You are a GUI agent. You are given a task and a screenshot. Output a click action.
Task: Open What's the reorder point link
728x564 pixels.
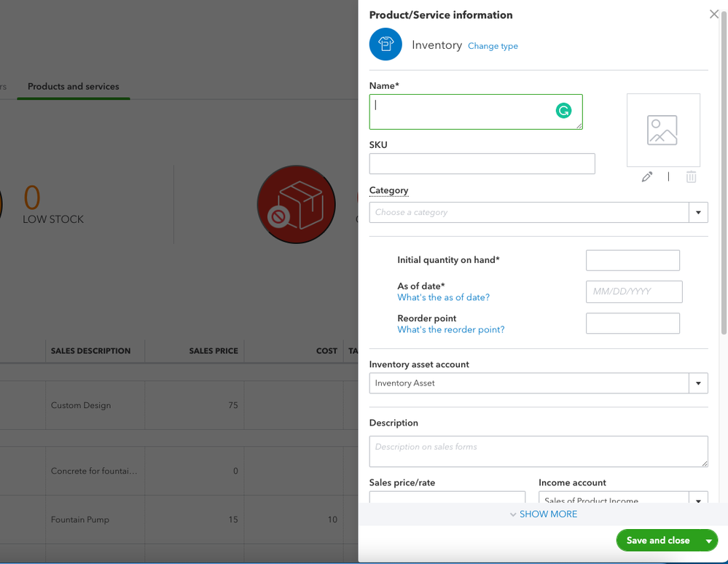[x=451, y=329]
